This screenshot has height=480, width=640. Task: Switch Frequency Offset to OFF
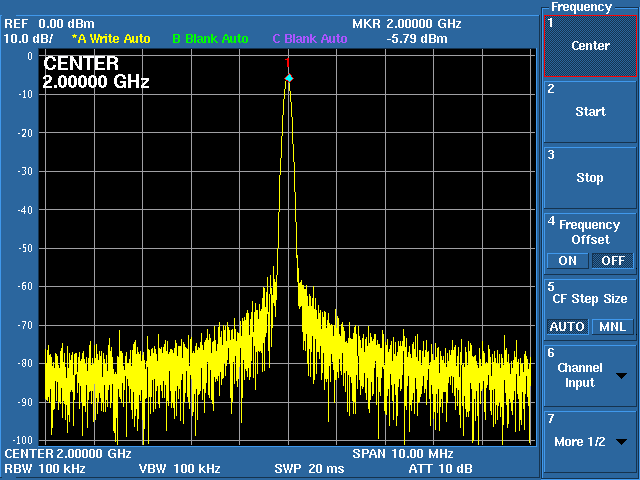[612, 261]
